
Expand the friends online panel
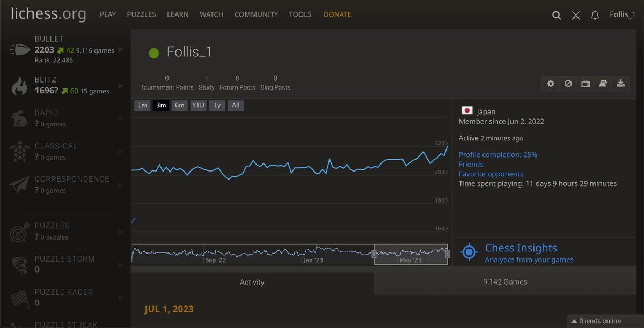605,321
